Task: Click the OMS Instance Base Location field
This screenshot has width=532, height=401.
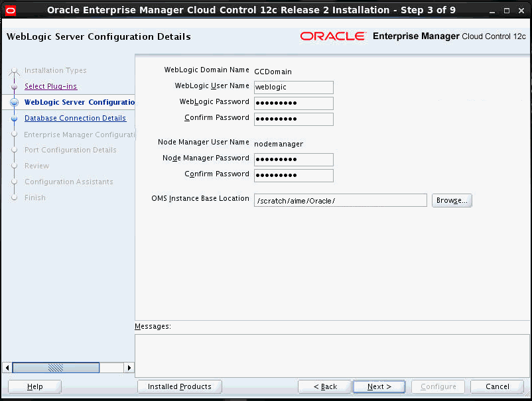Action: pyautogui.click(x=340, y=200)
